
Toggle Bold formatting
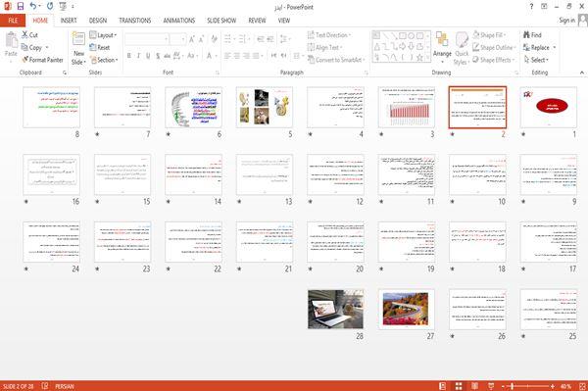click(129, 56)
